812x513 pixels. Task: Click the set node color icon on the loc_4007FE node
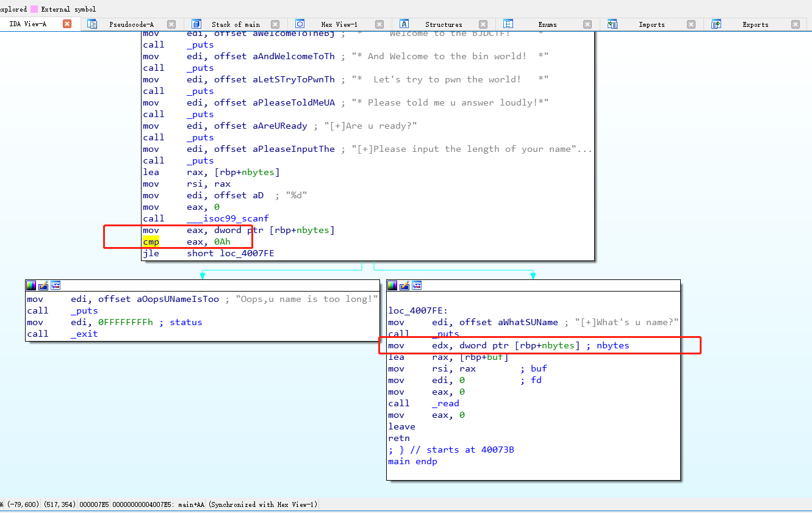click(x=392, y=285)
